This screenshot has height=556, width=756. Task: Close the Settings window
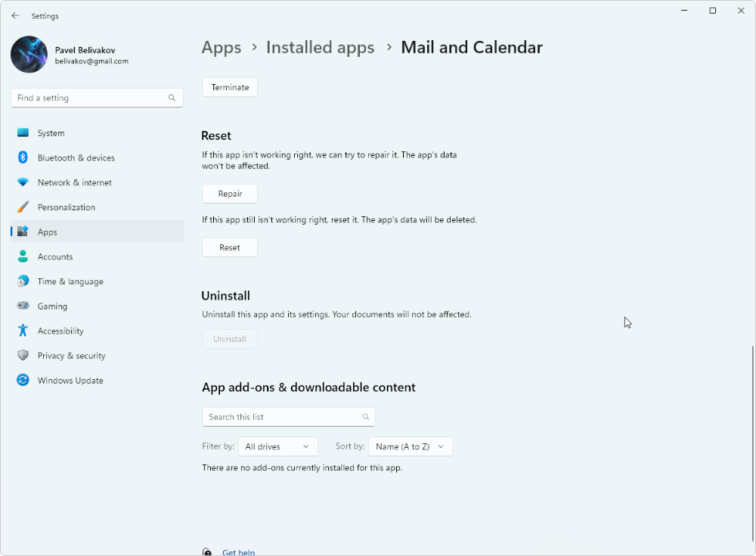[x=741, y=11]
